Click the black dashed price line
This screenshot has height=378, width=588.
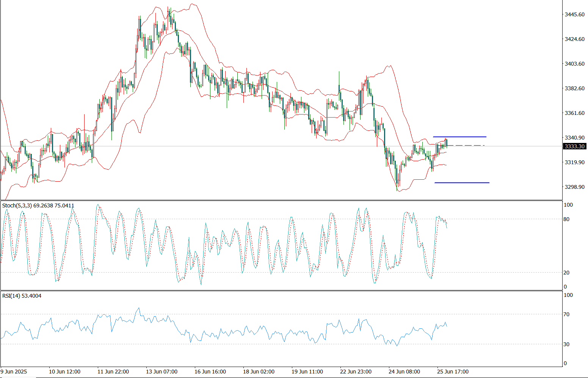pyautogui.click(x=466, y=146)
